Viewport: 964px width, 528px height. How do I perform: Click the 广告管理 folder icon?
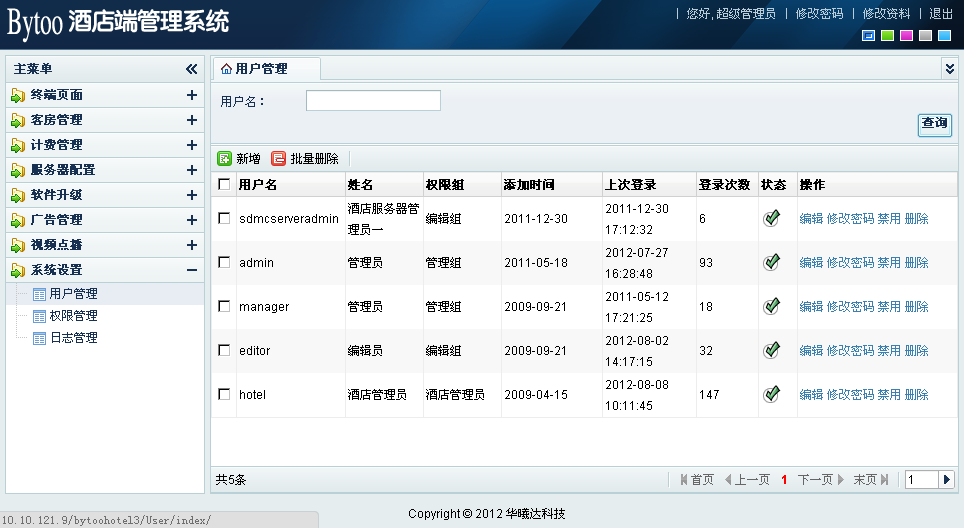[x=18, y=220]
